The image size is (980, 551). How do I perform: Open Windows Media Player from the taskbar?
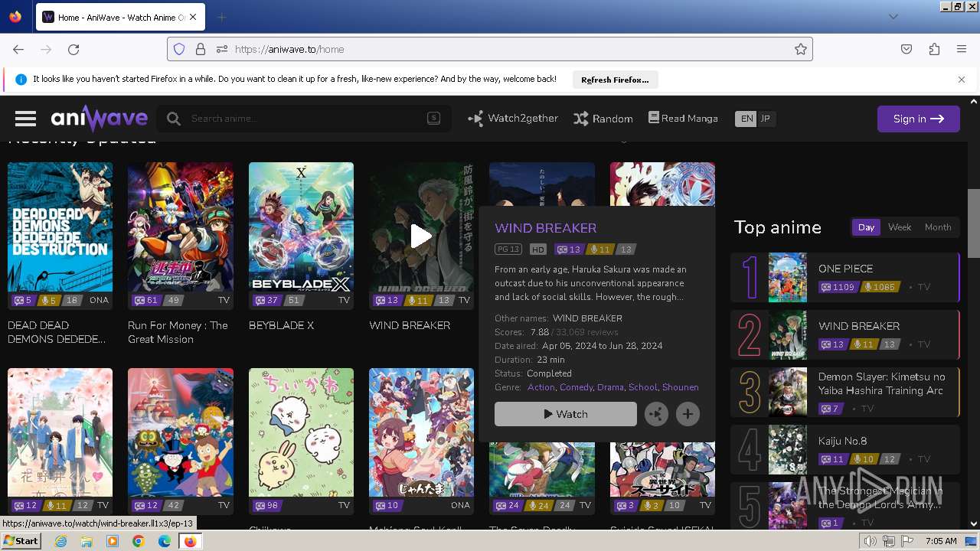pos(113,541)
